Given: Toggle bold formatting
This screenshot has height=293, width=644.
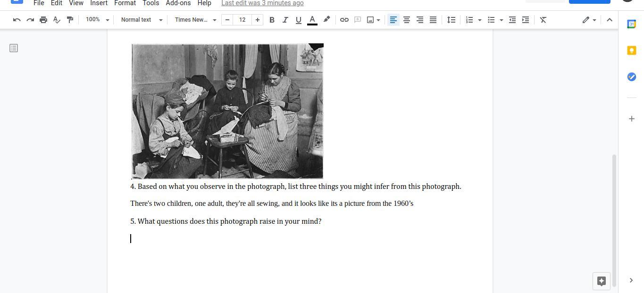Looking at the screenshot, I should pos(272,20).
